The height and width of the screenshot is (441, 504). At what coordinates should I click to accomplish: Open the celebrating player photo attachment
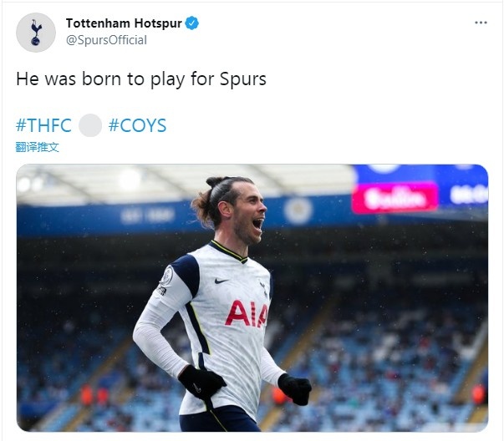coord(252,297)
